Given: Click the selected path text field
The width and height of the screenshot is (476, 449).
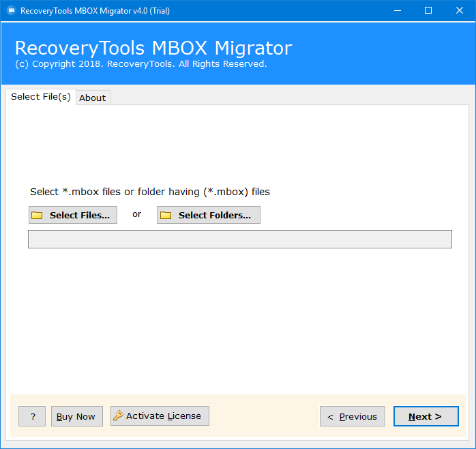Looking at the screenshot, I should [239, 239].
